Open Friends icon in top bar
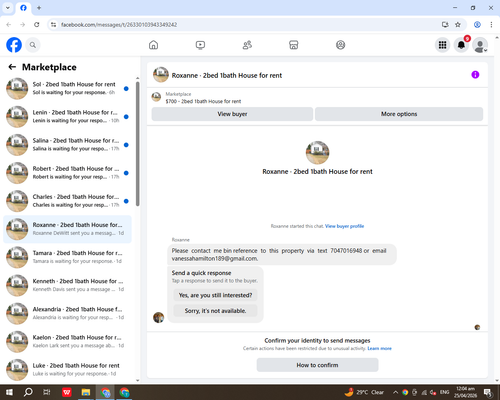 click(247, 45)
